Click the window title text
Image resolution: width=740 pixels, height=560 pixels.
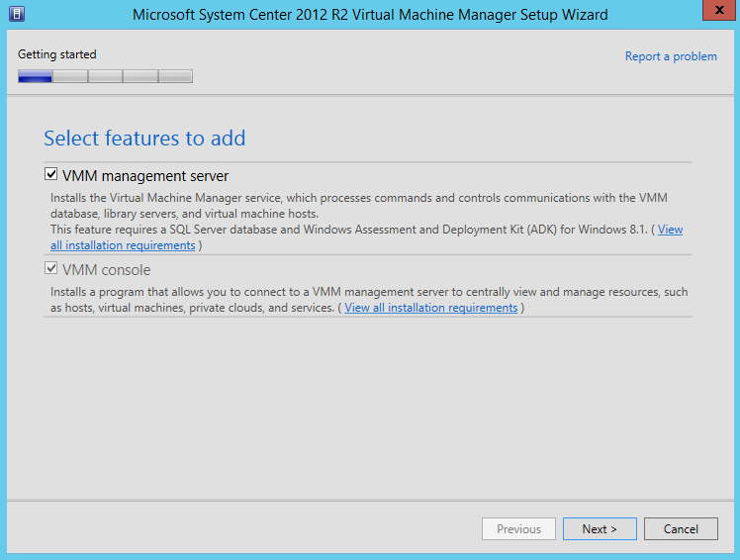click(x=370, y=15)
